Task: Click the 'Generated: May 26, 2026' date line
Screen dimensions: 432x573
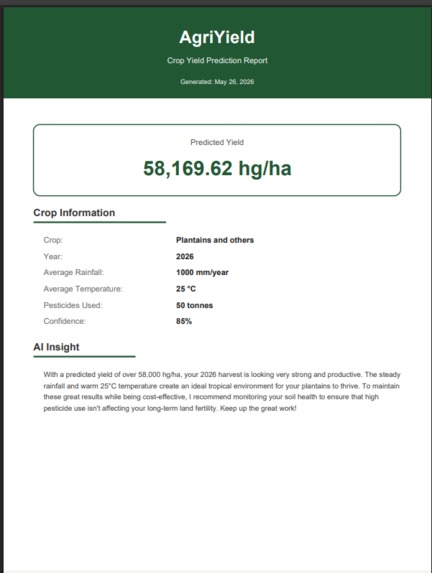Action: (217, 82)
